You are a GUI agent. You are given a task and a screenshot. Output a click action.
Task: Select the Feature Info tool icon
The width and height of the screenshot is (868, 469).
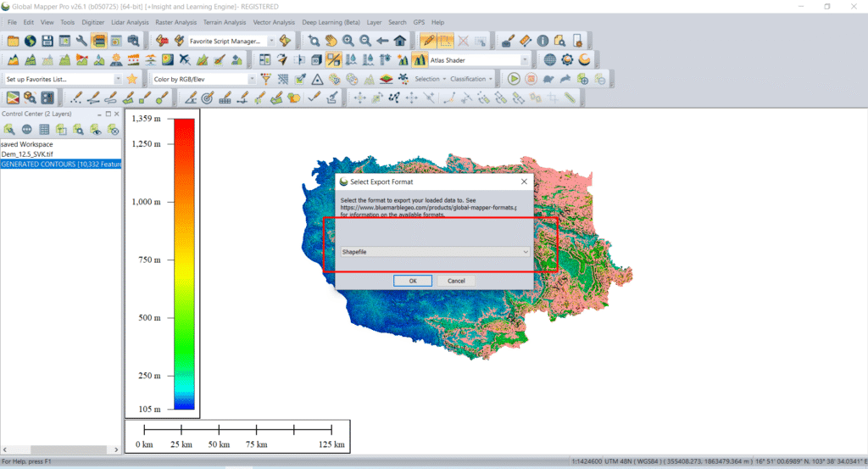(542, 41)
